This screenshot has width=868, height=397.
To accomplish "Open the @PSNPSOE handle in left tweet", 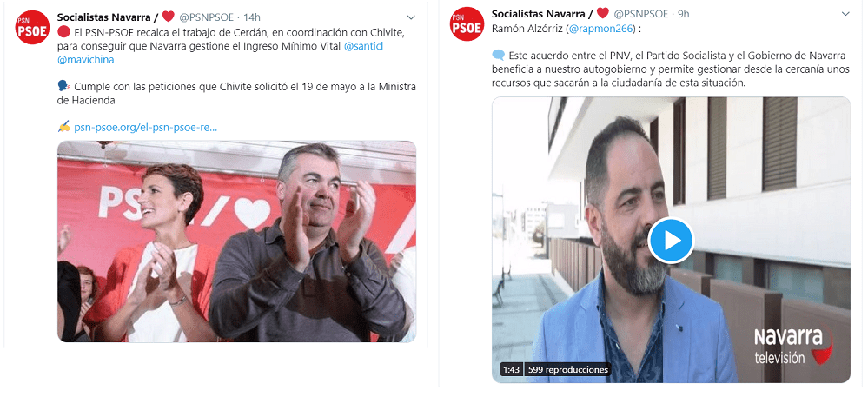I will (x=206, y=17).
